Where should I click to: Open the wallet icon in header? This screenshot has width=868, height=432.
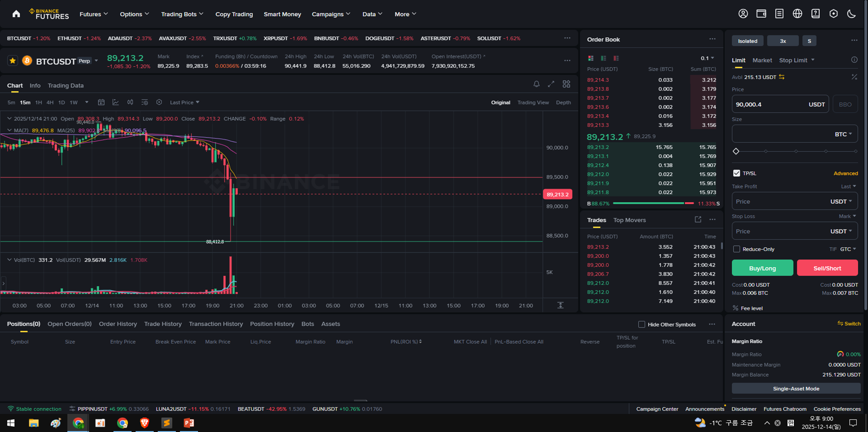[x=761, y=14]
